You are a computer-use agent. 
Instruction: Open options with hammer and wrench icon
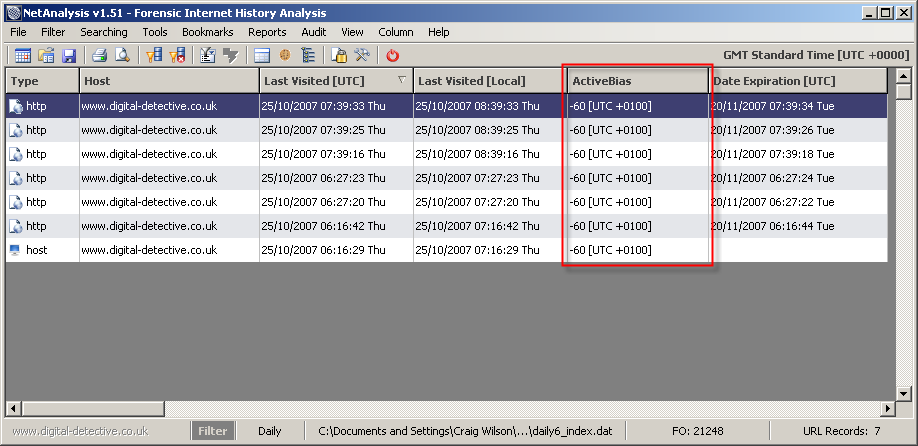pos(362,56)
